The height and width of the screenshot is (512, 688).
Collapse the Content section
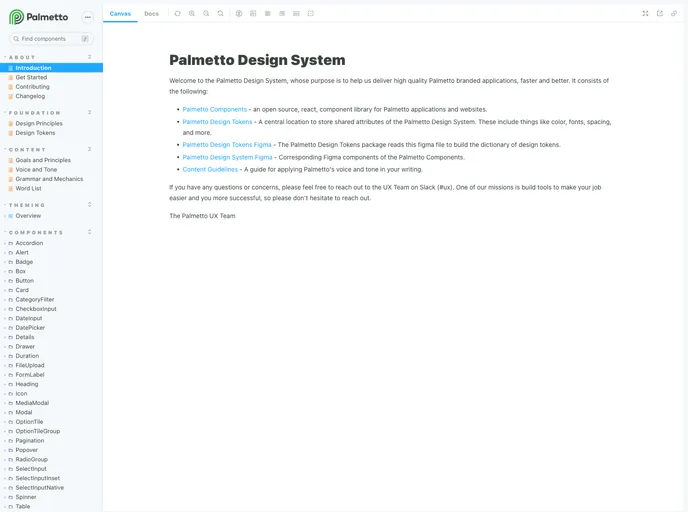[x=90, y=149]
